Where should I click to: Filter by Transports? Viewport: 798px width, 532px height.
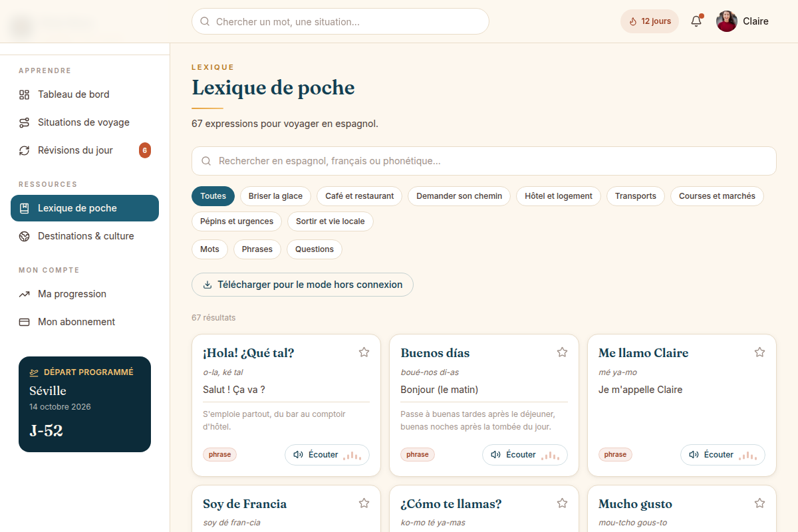click(636, 196)
